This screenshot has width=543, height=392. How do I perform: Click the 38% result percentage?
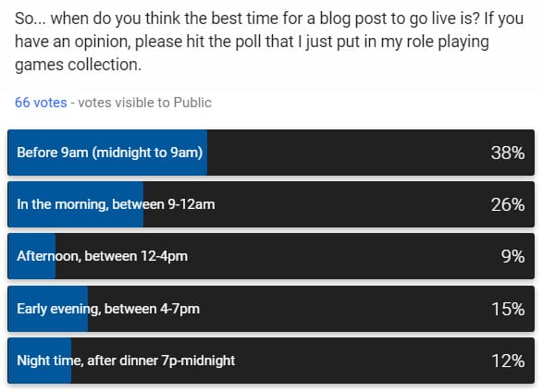click(507, 153)
